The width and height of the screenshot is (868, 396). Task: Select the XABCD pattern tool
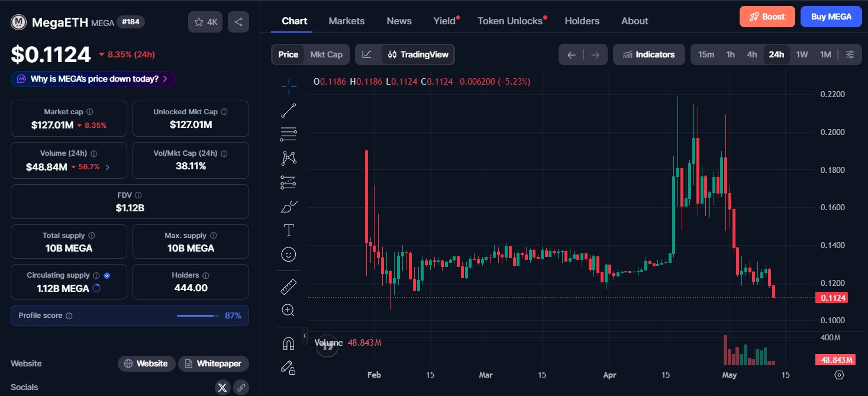288,158
